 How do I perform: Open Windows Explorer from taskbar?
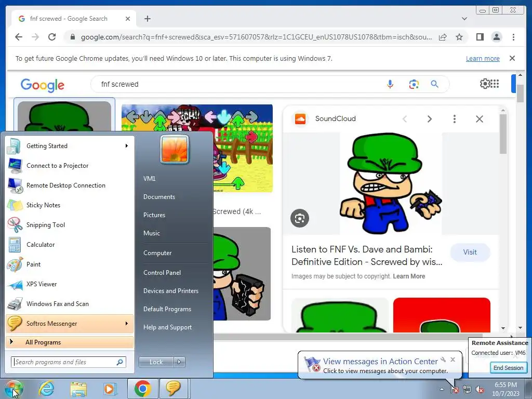click(78, 389)
